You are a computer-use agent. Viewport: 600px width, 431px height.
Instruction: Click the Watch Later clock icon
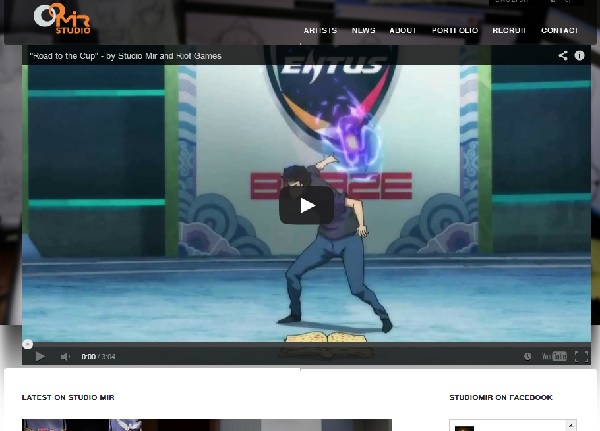pyautogui.click(x=527, y=357)
